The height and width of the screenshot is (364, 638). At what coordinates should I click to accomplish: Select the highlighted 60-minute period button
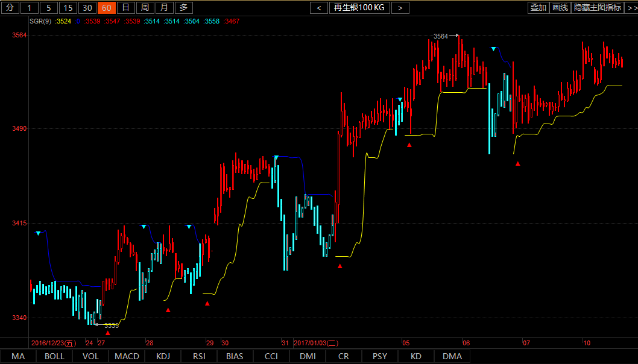(x=107, y=8)
